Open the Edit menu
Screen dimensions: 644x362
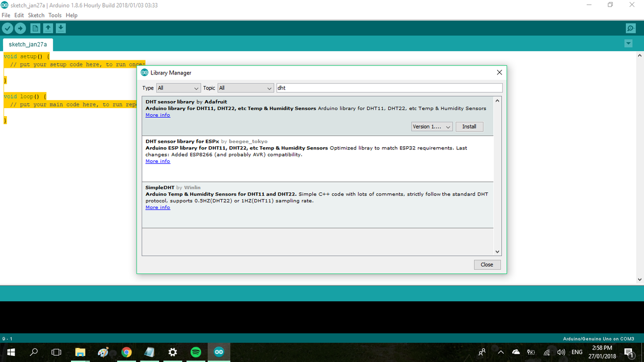click(x=19, y=16)
